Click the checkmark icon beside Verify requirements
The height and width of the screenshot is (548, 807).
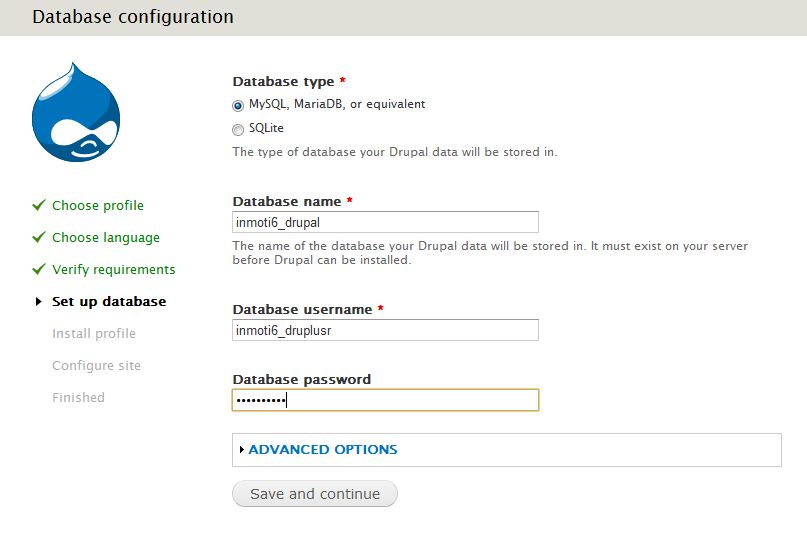(x=39, y=269)
